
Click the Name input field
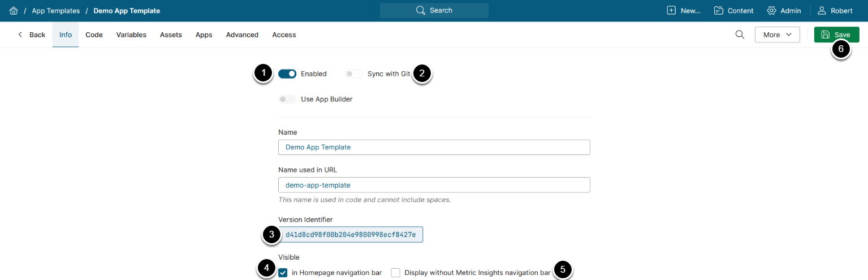click(x=434, y=147)
